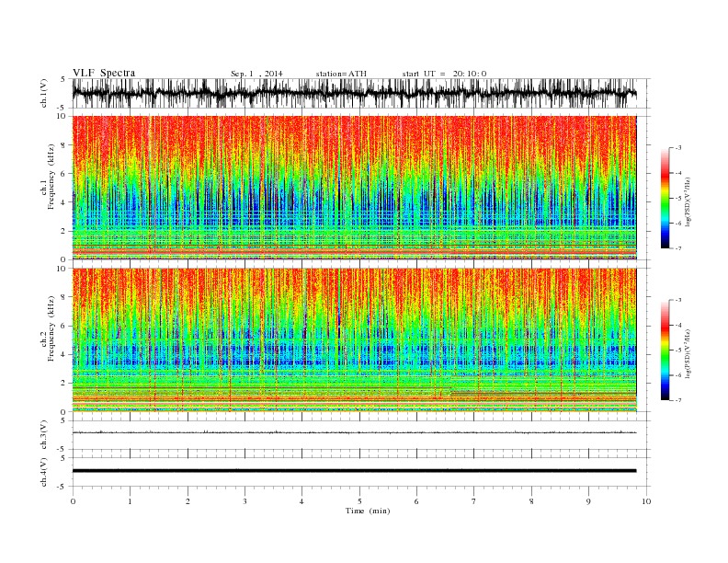Image resolution: width=728 pixels, height=563 pixels.
Task: Click the ch.1 'Frequency (kHz)' axis label
Action: (x=51, y=177)
